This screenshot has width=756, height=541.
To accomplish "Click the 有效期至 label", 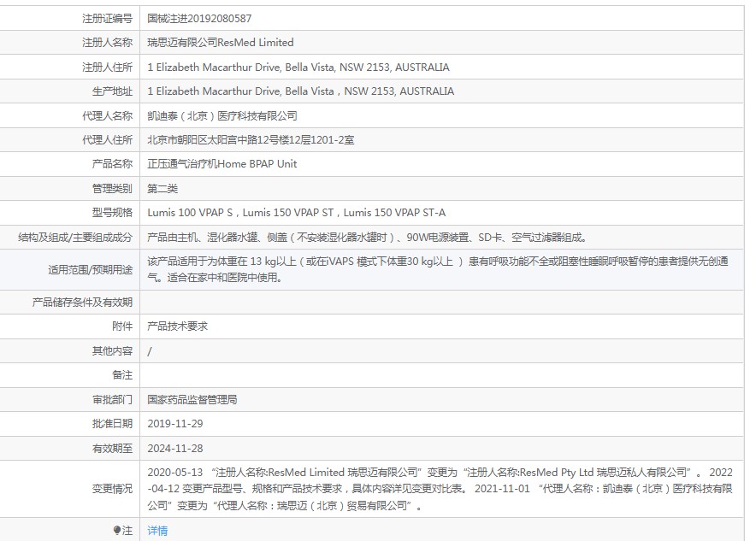I will [112, 448].
